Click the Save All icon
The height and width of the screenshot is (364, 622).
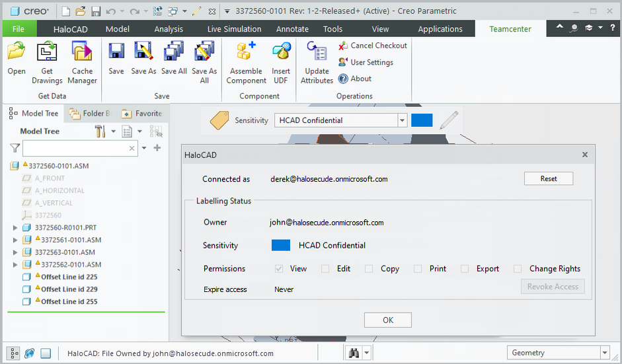[x=174, y=53]
